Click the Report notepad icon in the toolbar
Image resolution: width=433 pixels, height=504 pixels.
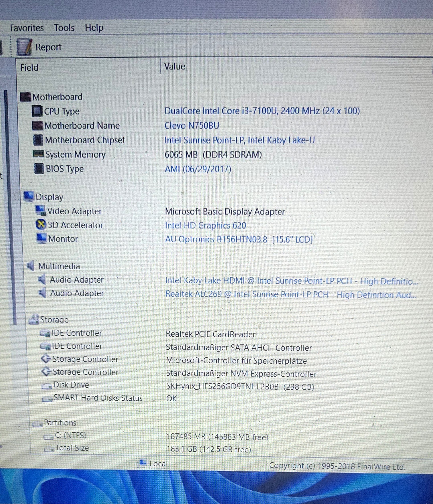(24, 47)
